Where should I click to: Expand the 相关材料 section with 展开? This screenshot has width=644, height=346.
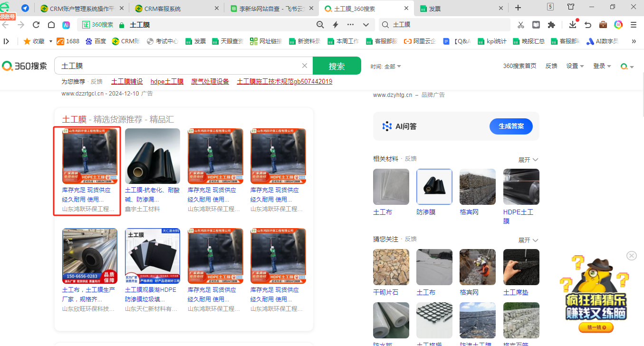[x=528, y=160]
